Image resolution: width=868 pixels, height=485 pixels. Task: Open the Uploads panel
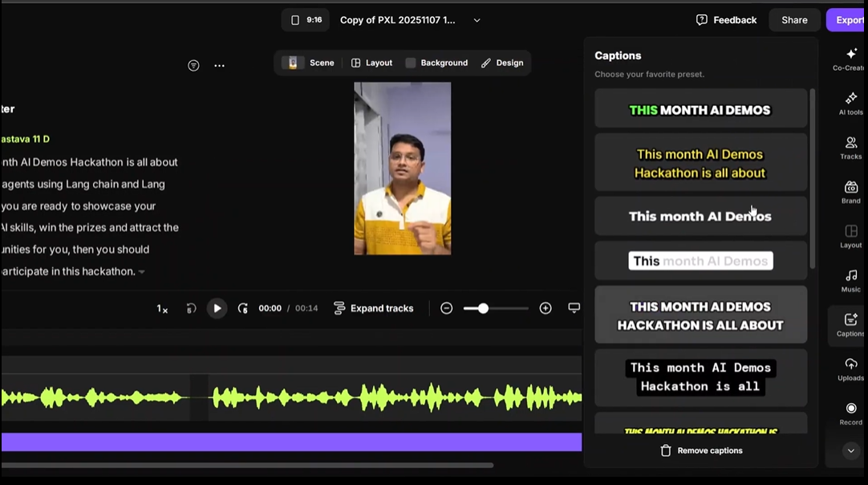(x=850, y=369)
